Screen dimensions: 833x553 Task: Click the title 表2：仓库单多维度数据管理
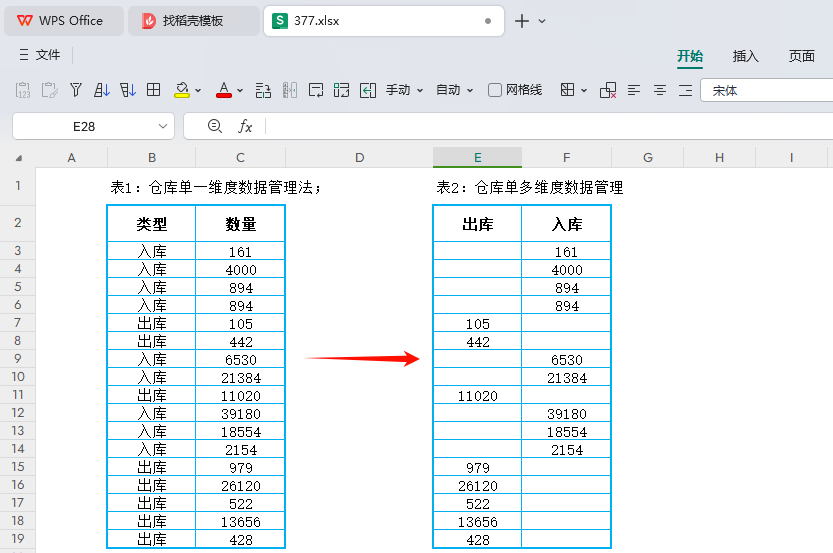(530, 187)
